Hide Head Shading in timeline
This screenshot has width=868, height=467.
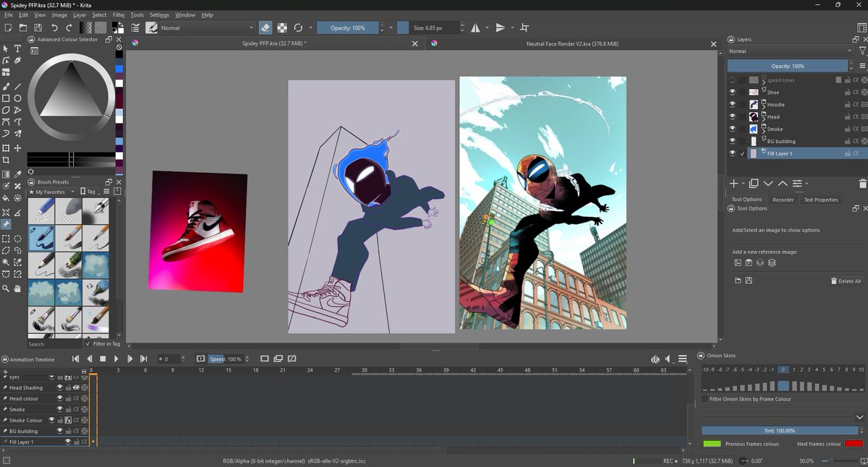[60, 387]
